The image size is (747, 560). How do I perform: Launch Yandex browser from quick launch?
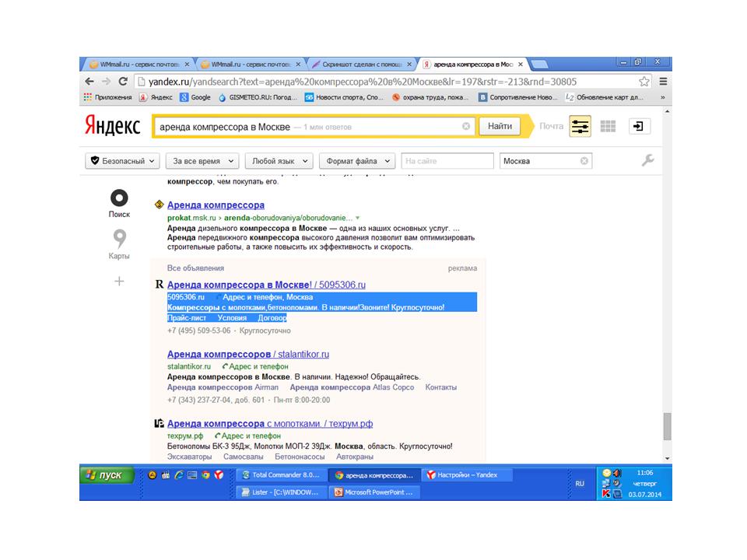coord(219,474)
